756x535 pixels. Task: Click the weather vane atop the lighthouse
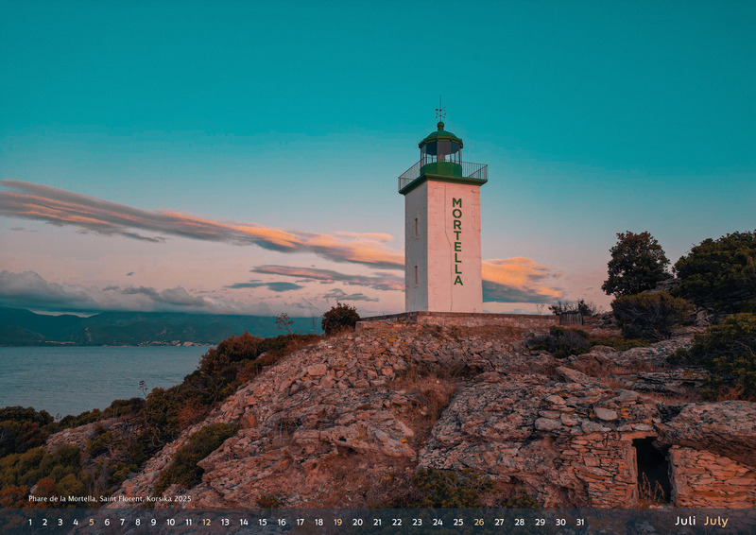point(440,110)
